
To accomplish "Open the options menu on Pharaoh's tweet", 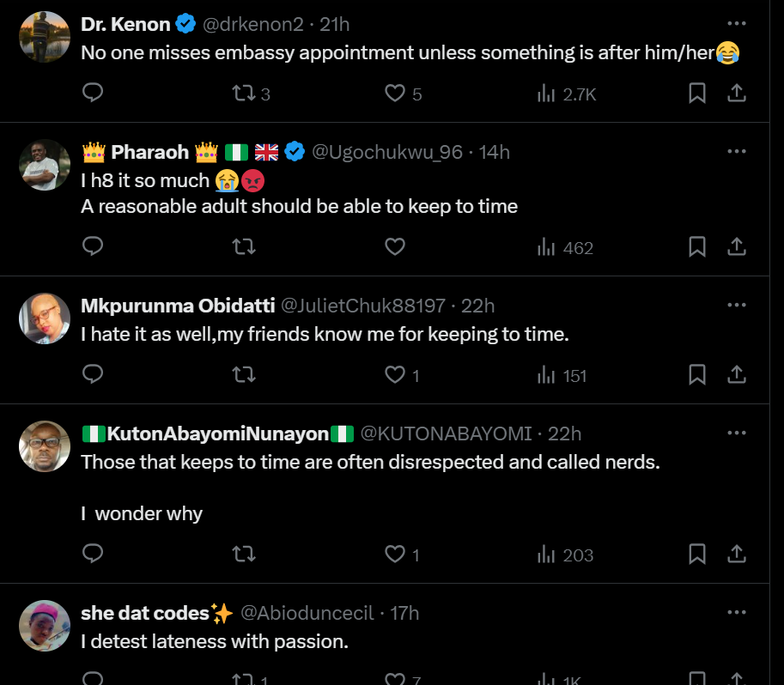I will pyautogui.click(x=737, y=152).
